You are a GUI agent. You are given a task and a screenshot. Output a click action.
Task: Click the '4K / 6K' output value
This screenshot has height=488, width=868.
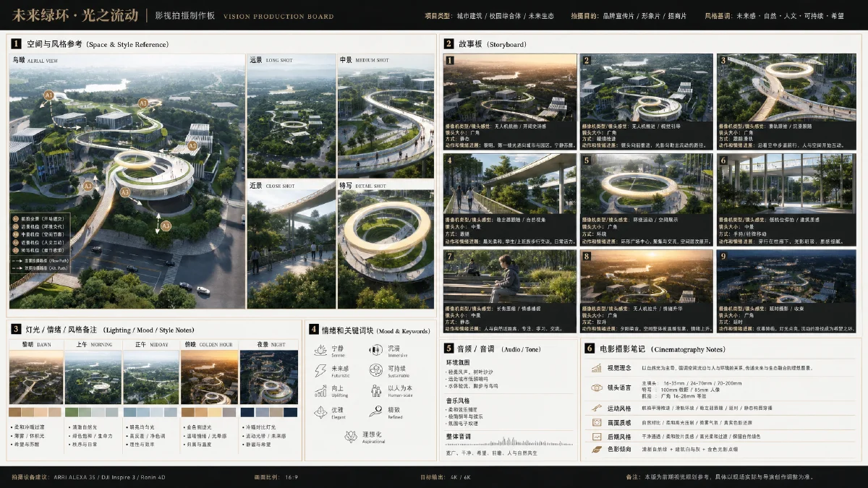tap(461, 477)
